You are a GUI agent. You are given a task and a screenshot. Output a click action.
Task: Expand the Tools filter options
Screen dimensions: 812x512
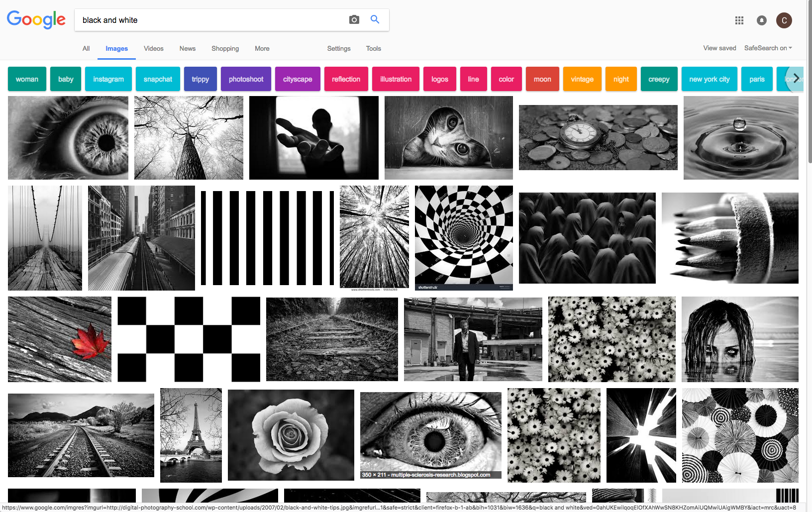coord(373,49)
